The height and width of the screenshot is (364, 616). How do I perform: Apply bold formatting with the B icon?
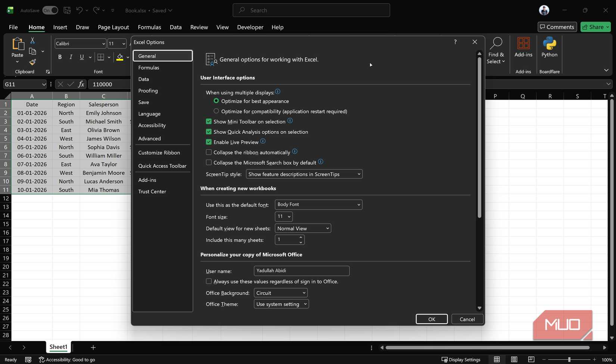[x=60, y=57]
